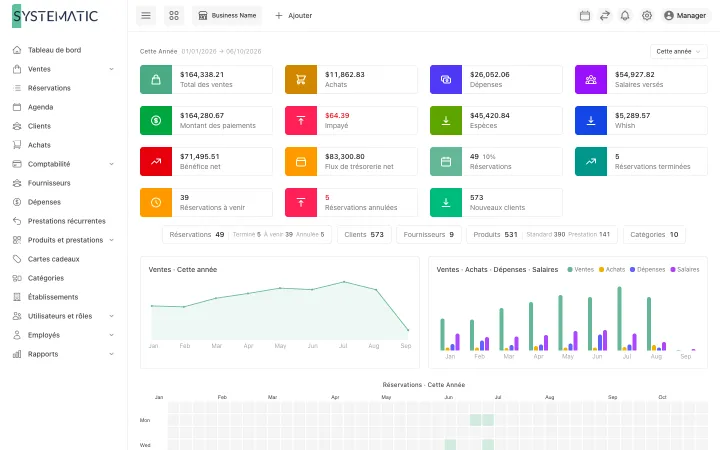Click the $164,338.21 total sales value
Screen dimensions: 720x450
(x=202, y=74)
